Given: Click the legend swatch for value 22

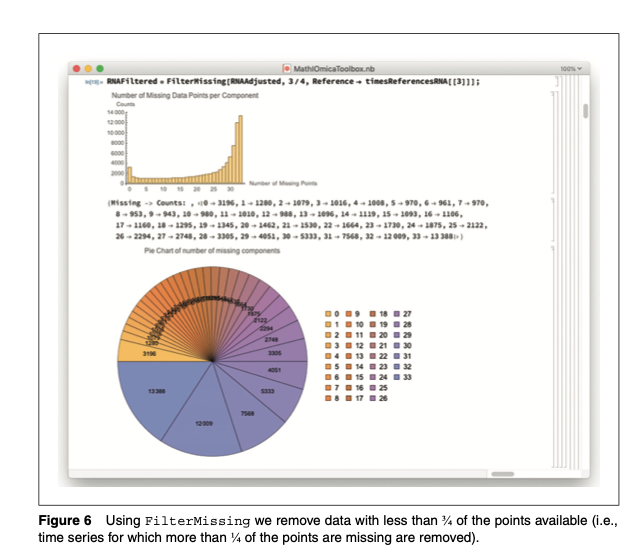Looking at the screenshot, I should [373, 356].
